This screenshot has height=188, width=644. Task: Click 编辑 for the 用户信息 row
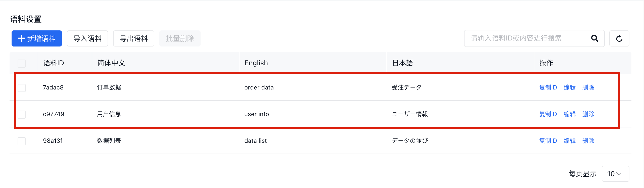tap(569, 114)
